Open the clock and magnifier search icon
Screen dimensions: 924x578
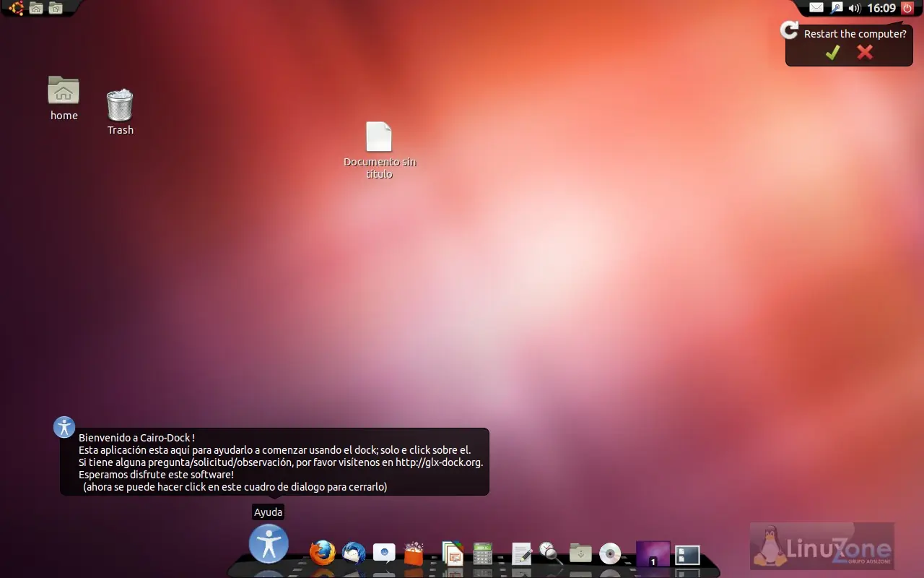[551, 553]
